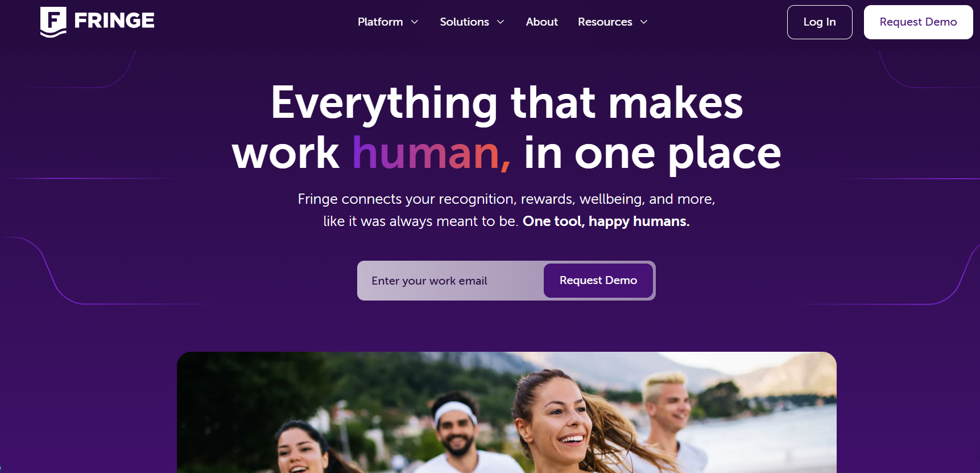Click the headline "Everything that makes"
This screenshot has width=980, height=473.
point(507,102)
